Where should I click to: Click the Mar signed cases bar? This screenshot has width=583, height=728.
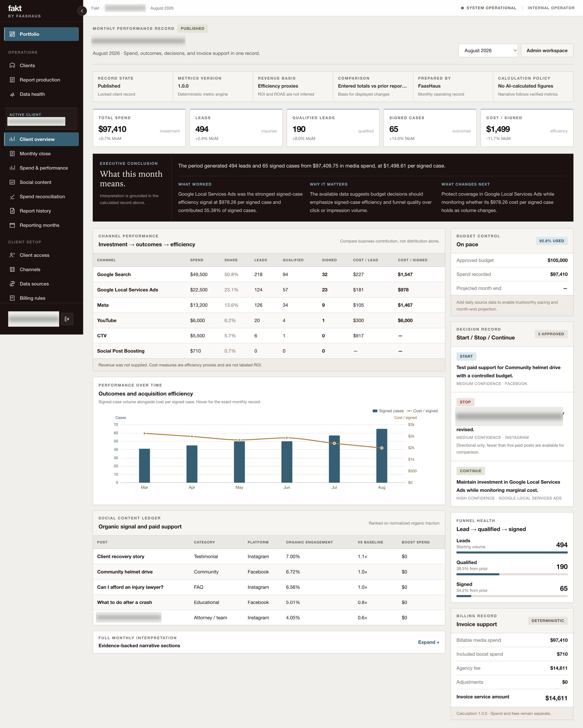144,466
